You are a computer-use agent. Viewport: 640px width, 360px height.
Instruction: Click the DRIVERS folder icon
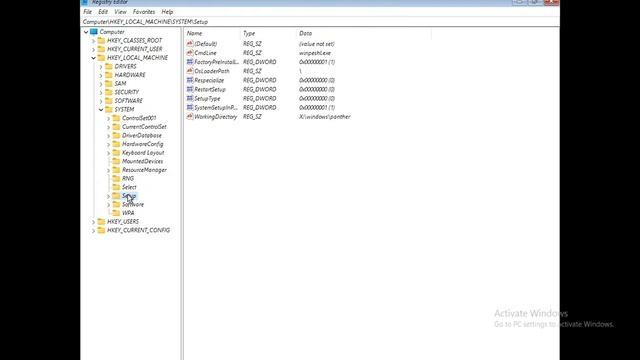click(109, 66)
